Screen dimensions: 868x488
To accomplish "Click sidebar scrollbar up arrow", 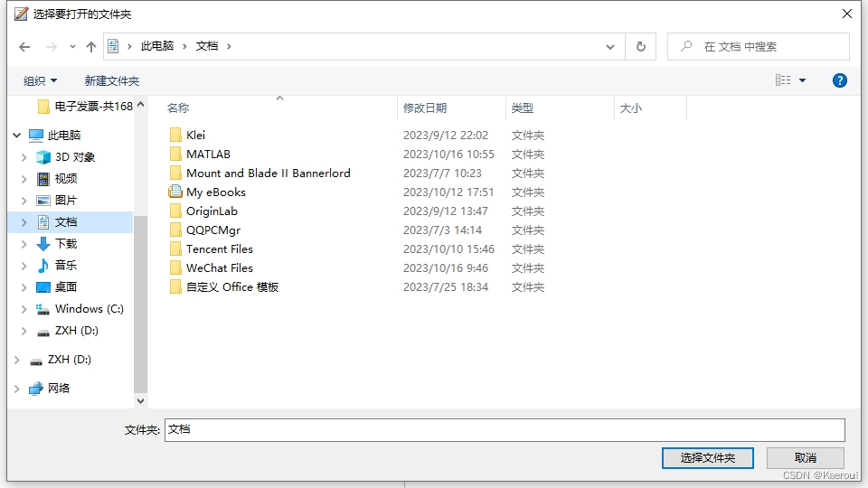I will pyautogui.click(x=141, y=105).
